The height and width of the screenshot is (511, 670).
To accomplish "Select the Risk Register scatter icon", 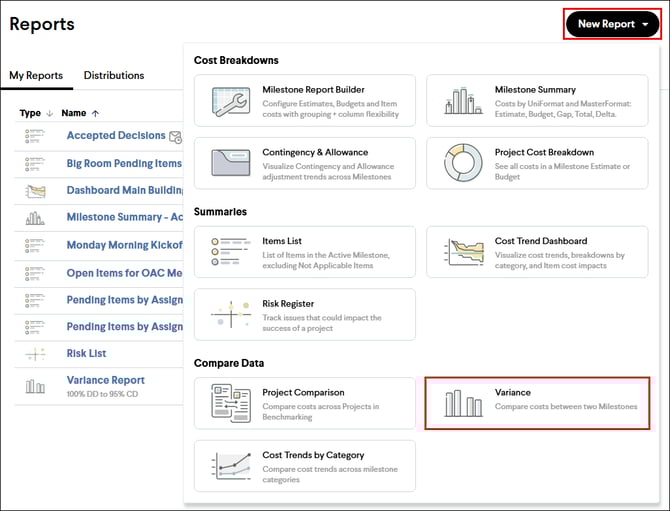I will (230, 315).
